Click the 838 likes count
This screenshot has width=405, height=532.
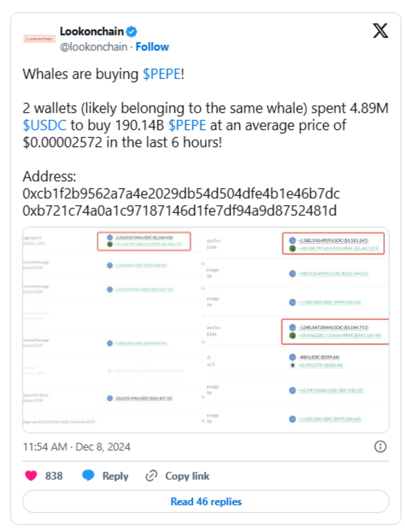click(x=54, y=476)
